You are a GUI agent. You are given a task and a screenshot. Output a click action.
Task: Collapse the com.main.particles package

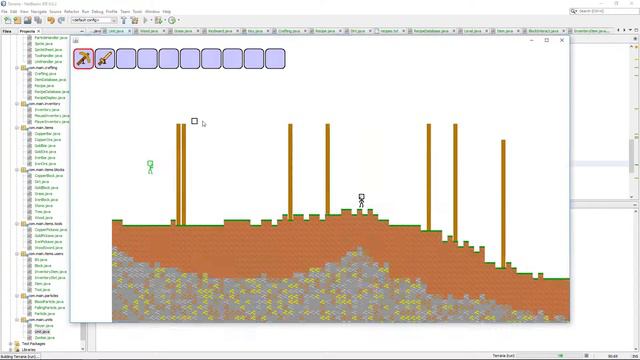point(17,296)
